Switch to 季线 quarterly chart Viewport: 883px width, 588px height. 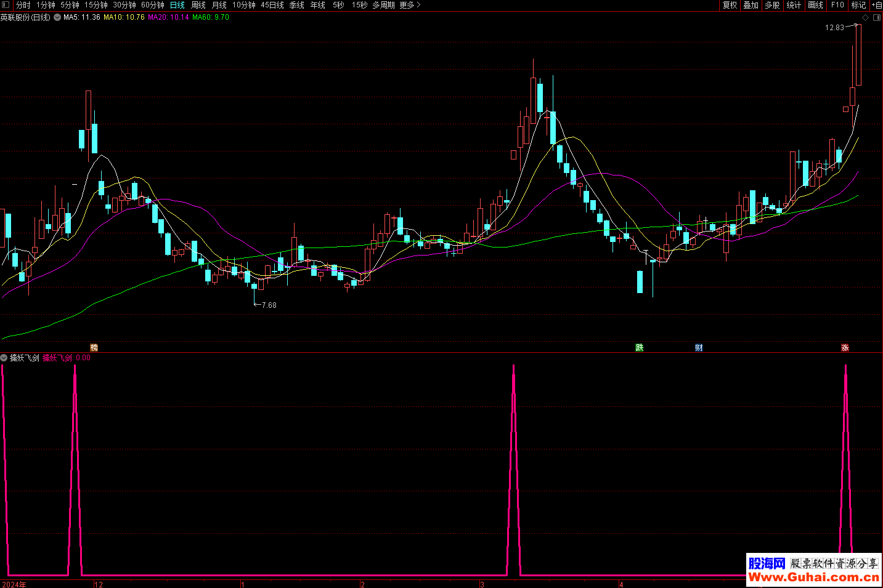(296, 5)
